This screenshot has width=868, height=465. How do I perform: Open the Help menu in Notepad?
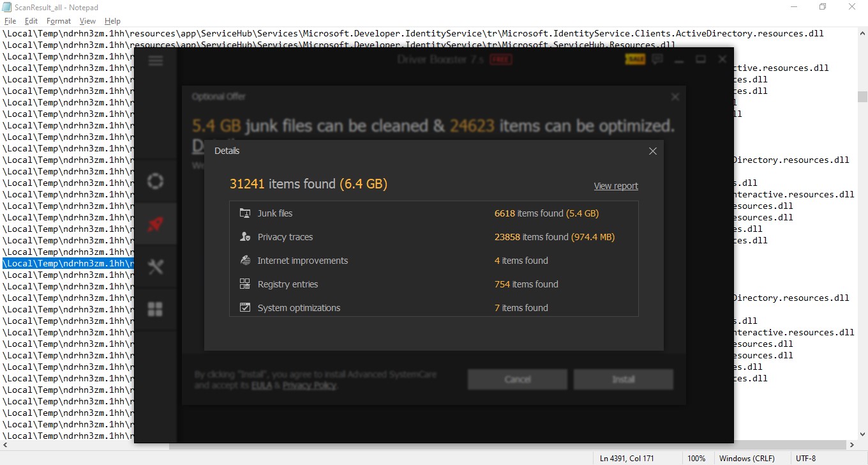coord(112,21)
